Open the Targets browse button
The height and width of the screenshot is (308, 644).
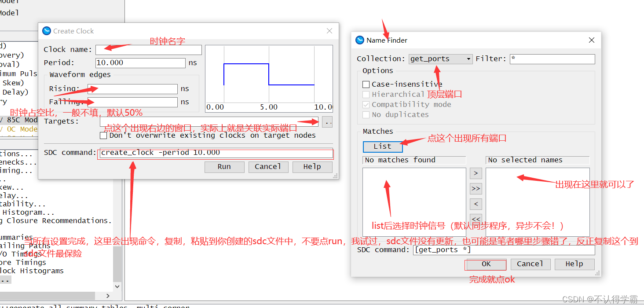click(327, 122)
